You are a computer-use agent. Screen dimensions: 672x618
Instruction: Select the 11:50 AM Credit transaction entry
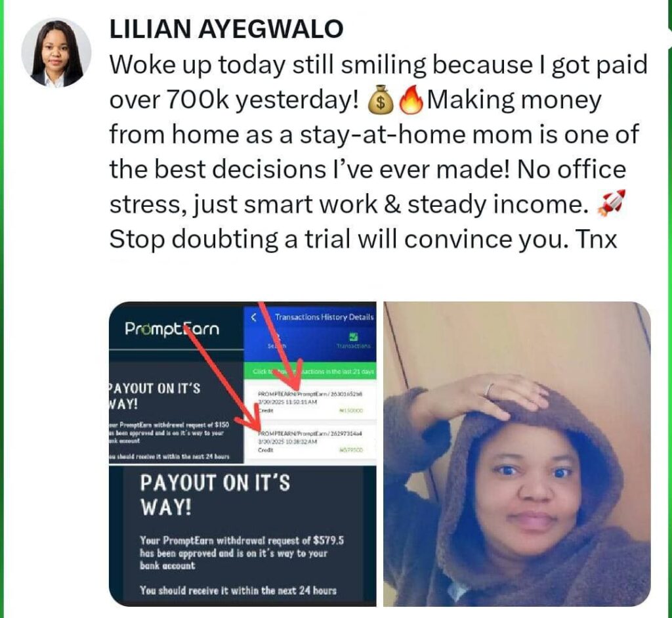[x=310, y=401]
